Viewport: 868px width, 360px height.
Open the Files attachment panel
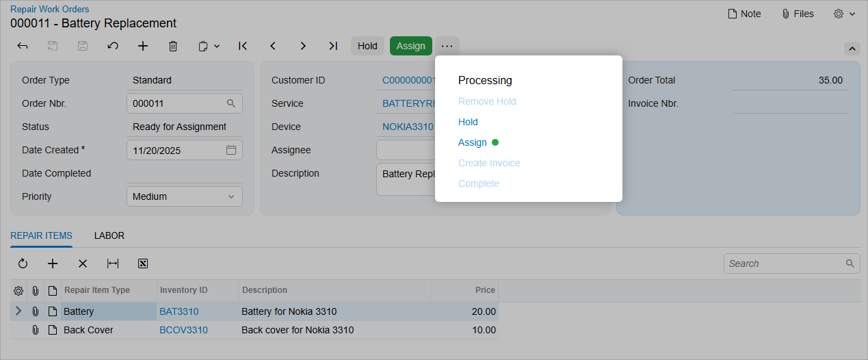798,14
